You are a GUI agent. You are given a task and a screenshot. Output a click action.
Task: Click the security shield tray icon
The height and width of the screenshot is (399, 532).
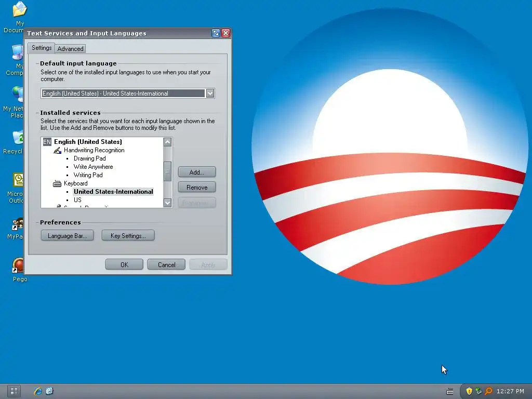[469, 391]
